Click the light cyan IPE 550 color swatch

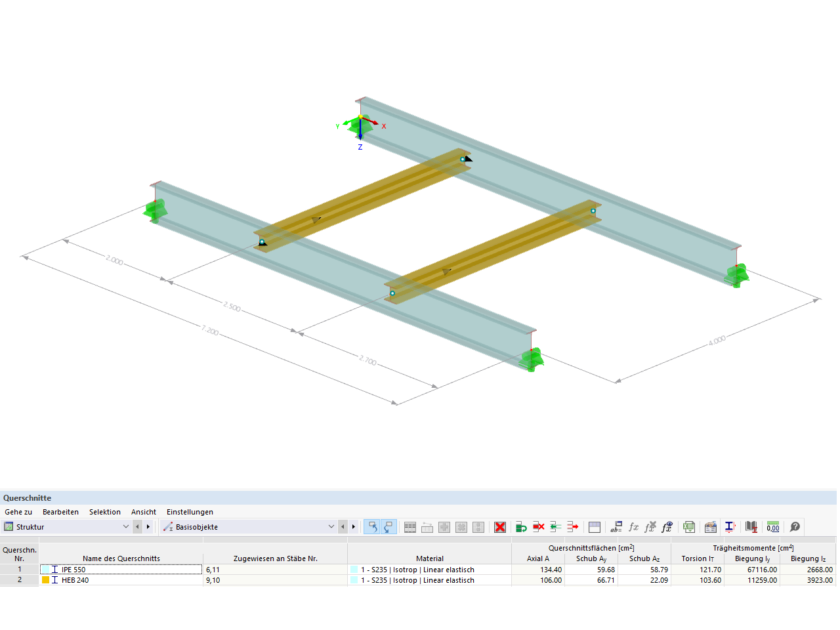(46, 570)
